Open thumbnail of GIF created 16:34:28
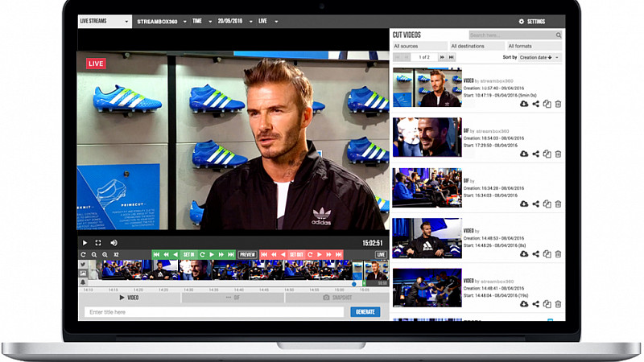 [427, 187]
